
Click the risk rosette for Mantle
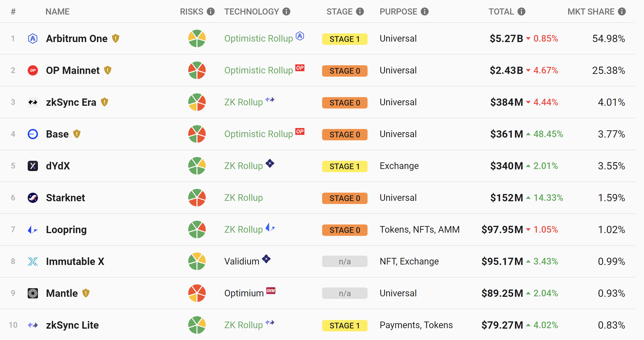[x=197, y=293]
